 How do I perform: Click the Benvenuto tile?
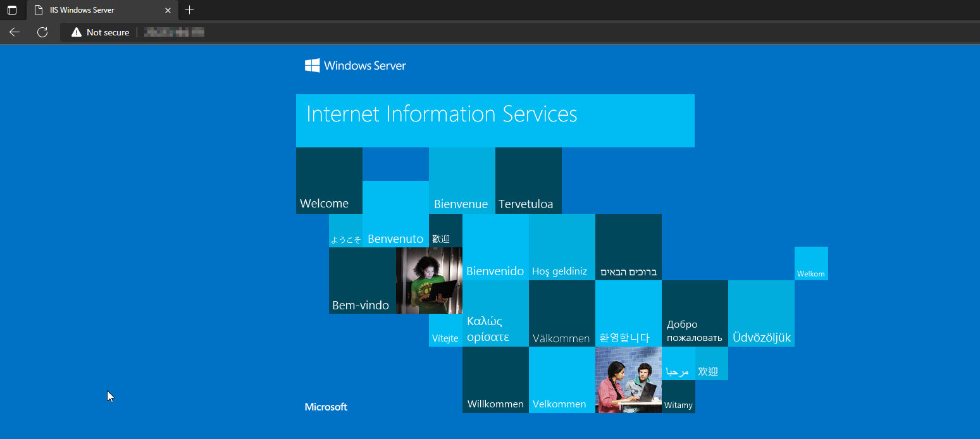coord(395,214)
